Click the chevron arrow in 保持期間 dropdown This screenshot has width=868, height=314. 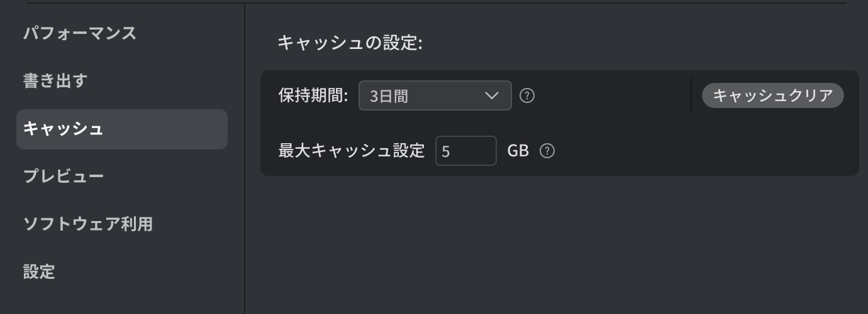tap(492, 96)
